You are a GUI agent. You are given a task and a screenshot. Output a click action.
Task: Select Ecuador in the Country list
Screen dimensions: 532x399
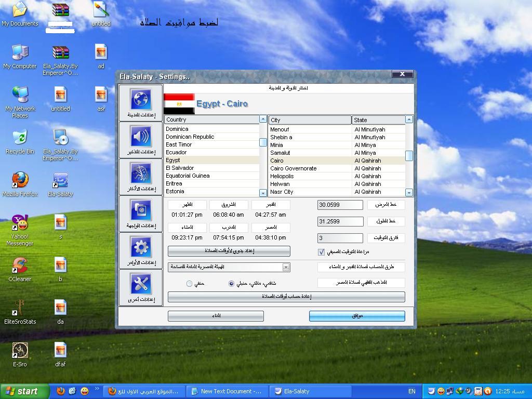212,152
